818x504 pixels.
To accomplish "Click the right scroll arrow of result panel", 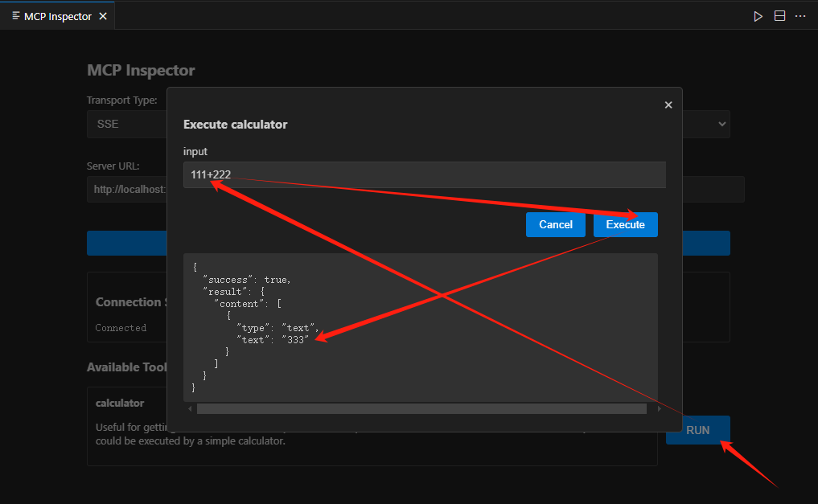I will point(660,409).
